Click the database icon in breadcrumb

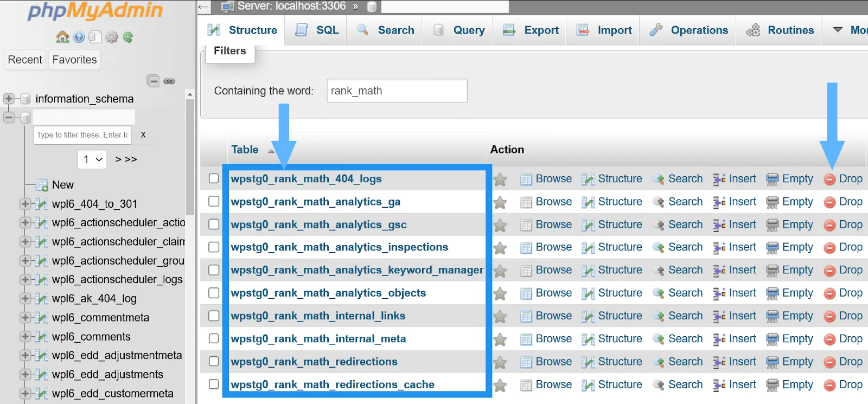coord(372,7)
